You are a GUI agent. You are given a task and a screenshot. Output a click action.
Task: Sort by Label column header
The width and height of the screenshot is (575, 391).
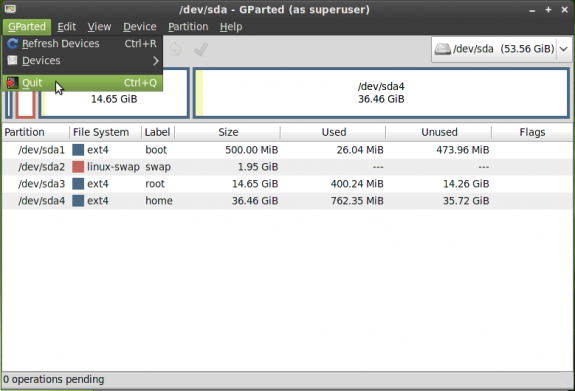(x=158, y=132)
